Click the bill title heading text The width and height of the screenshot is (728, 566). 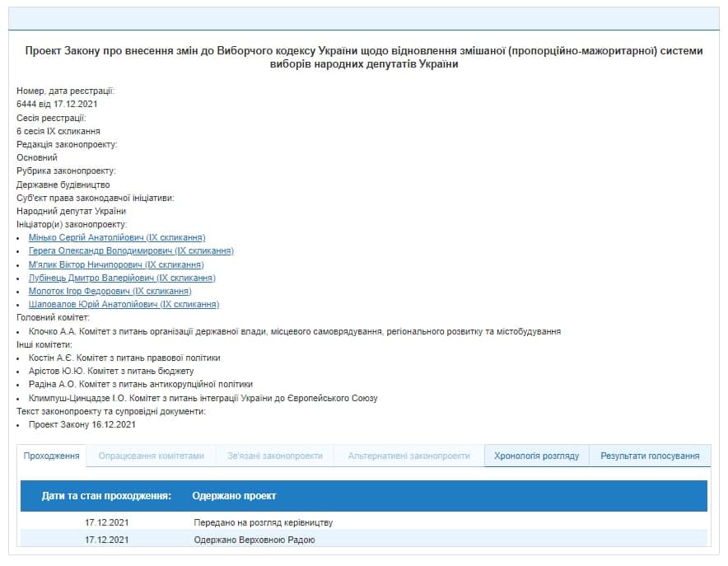click(x=363, y=57)
